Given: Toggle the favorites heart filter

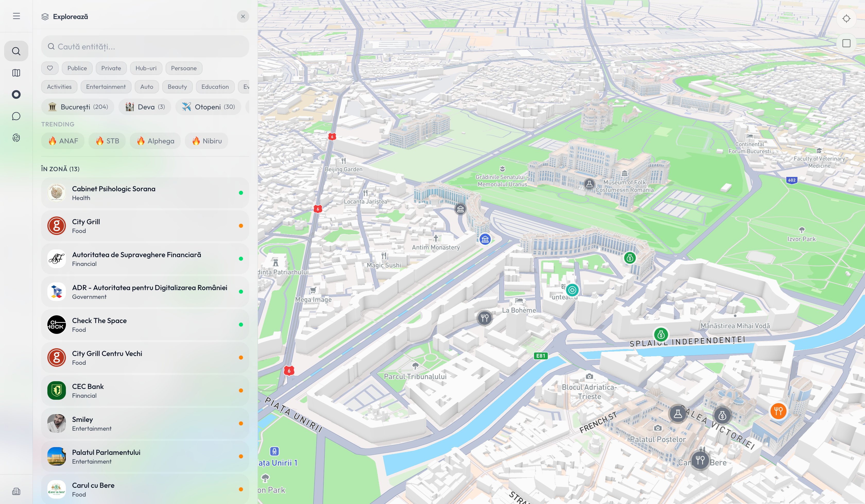Looking at the screenshot, I should (x=50, y=68).
